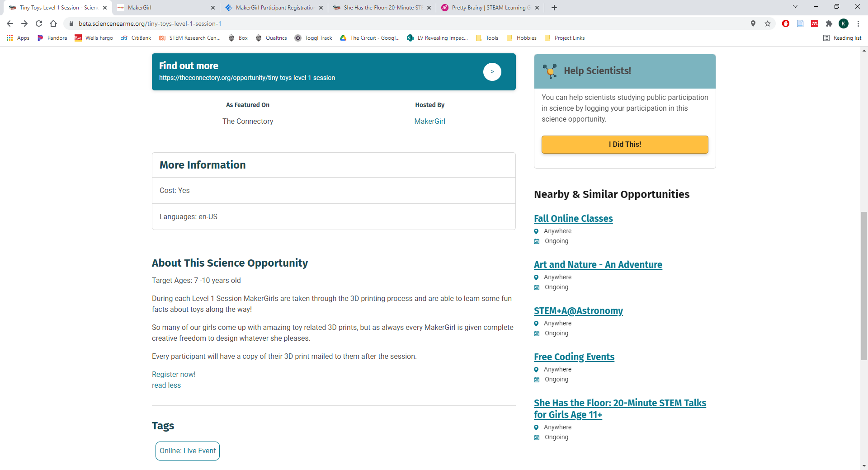The height and width of the screenshot is (470, 868).
Task: Bookmark this page with the star icon
Action: (768, 23)
